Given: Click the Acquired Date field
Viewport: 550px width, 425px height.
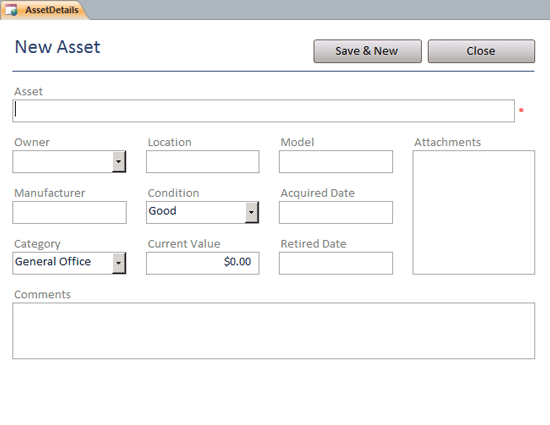Looking at the screenshot, I should [336, 212].
